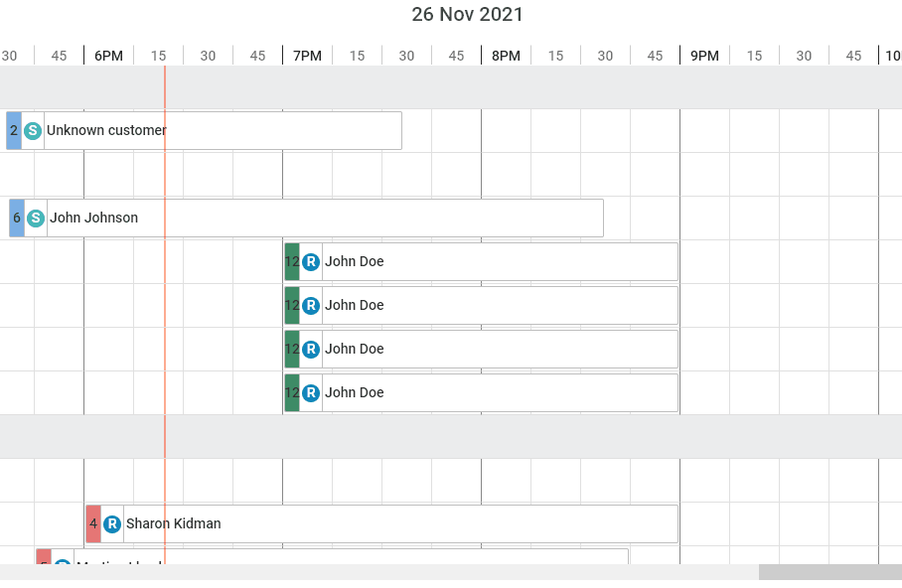Click the horizontal scrollbar thumb at the bottom
The width and height of the screenshot is (902, 588).
pyautogui.click(x=829, y=572)
